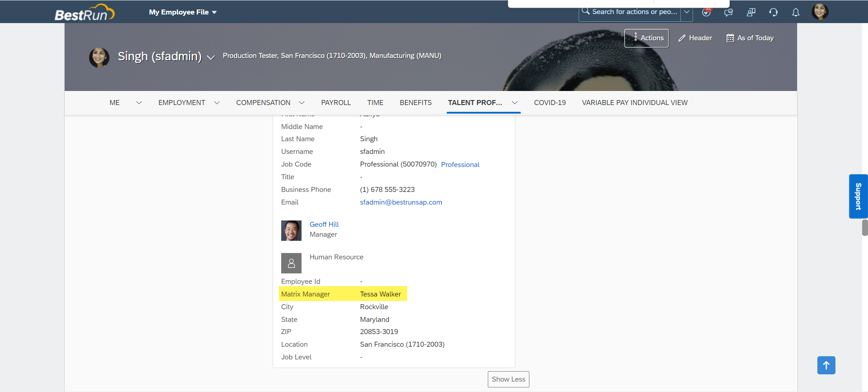Select the TALENT PROF... tab
Screen dimensions: 868x392
click(x=475, y=103)
